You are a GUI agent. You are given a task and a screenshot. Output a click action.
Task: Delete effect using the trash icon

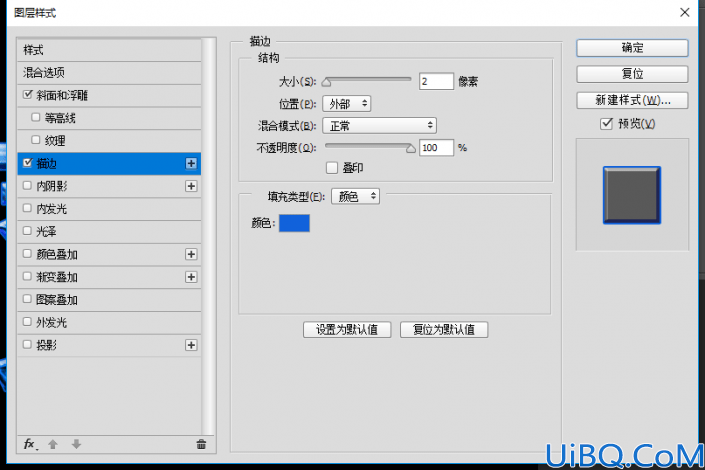click(201, 444)
